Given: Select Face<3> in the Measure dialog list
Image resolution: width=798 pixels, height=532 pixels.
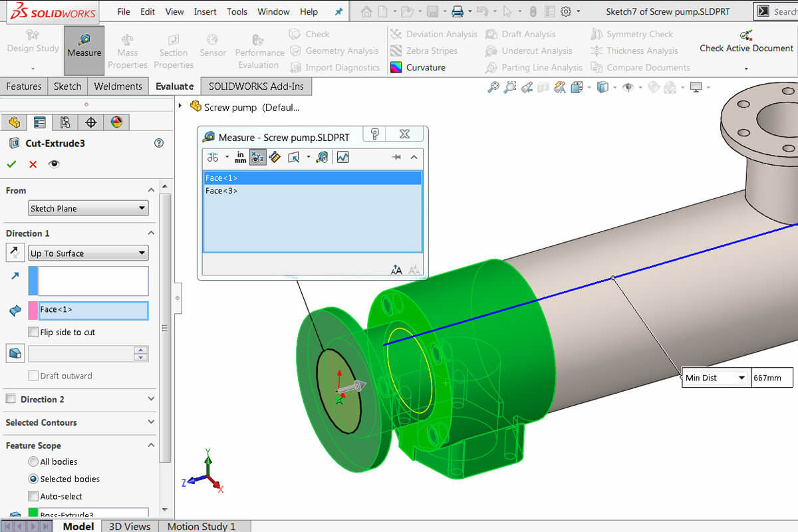Looking at the screenshot, I should click(312, 191).
